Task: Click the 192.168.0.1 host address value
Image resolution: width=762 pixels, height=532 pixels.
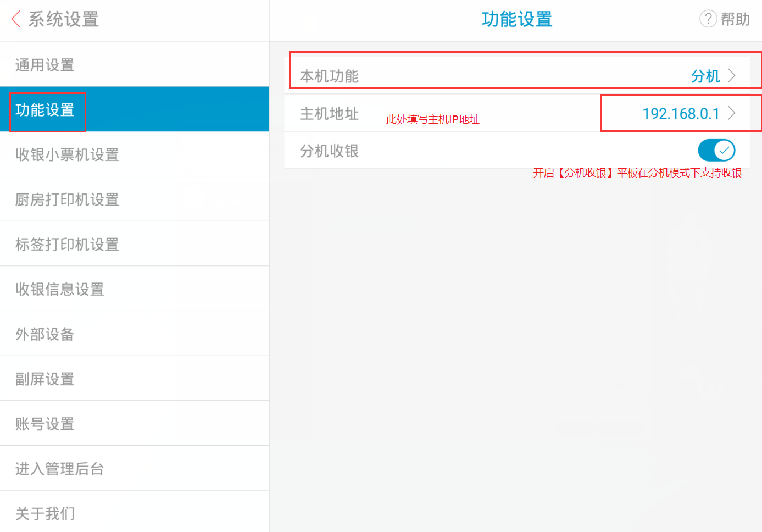Action: [x=681, y=114]
